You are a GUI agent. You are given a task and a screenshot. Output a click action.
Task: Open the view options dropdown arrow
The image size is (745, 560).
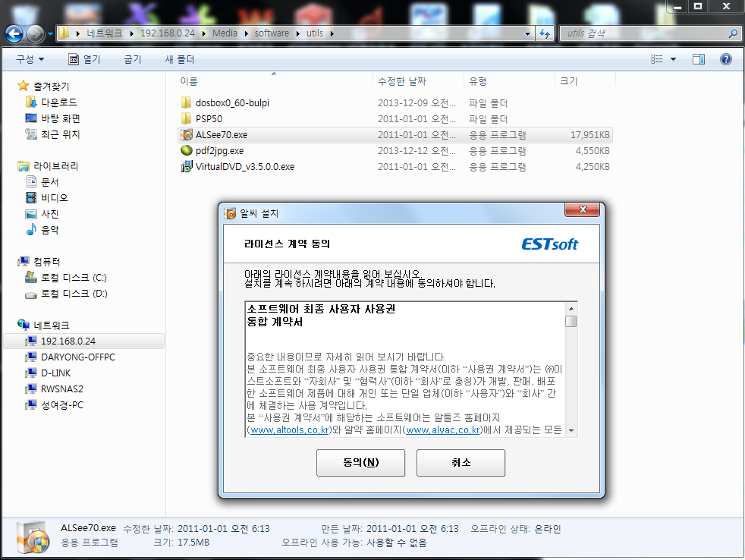[x=673, y=59]
